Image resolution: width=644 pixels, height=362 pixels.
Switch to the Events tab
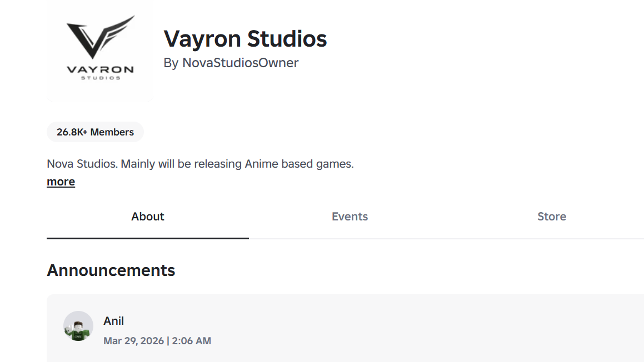350,217
